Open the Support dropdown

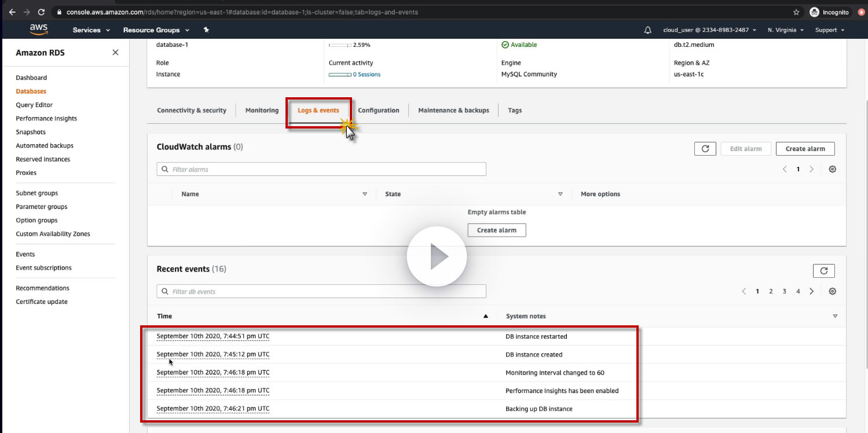[830, 30]
